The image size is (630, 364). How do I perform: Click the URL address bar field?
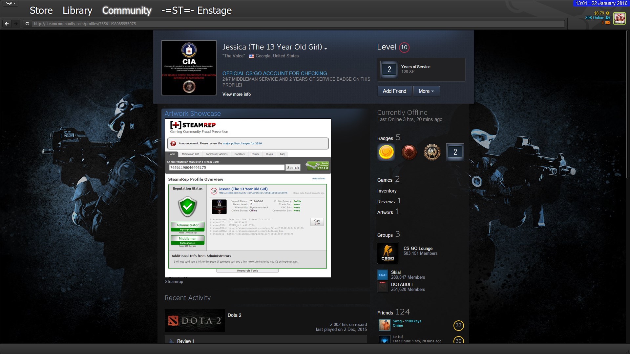295,24
